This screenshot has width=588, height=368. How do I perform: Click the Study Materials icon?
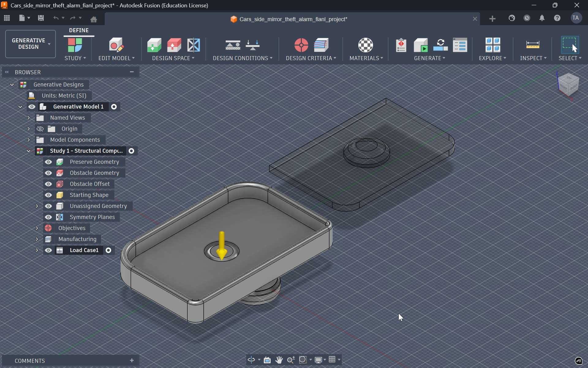pos(366,45)
